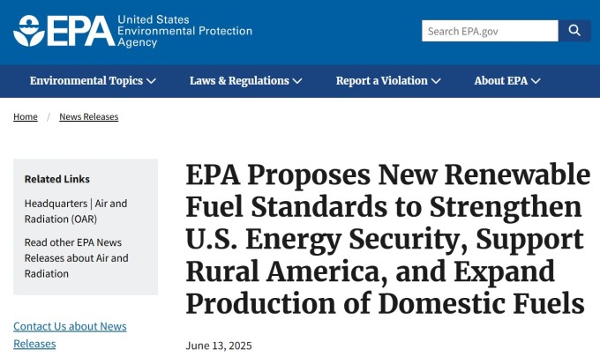This screenshot has width=600, height=364.
Task: Click United States Environmental Protection Agency text
Action: 184,31
